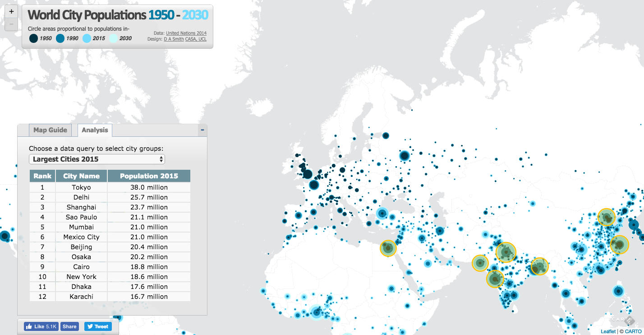
Task: Open the Largest Cities 2015 dropdown
Action: pos(97,159)
